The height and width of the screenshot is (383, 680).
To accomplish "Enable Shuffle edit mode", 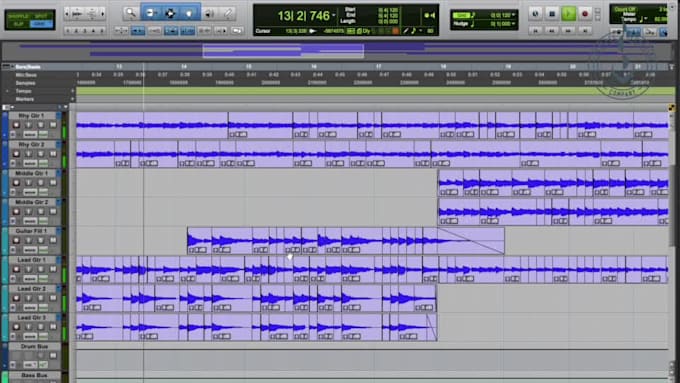I will pos(18,16).
